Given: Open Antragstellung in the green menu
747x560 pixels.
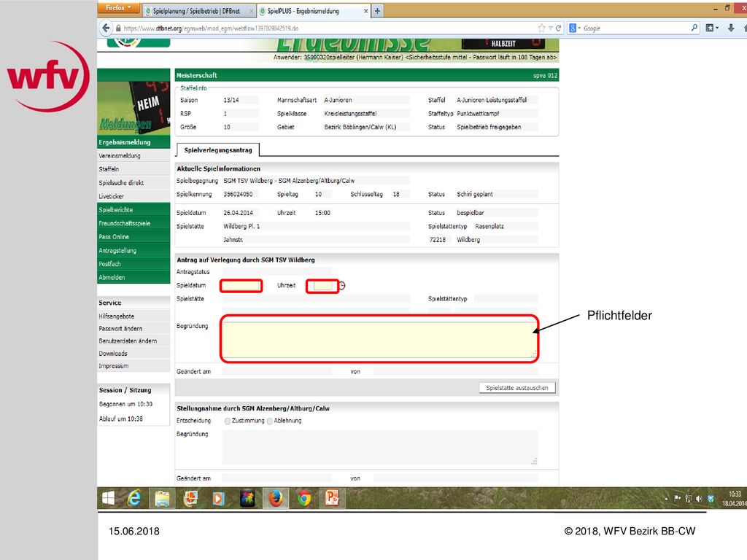Looking at the screenshot, I should (x=133, y=251).
